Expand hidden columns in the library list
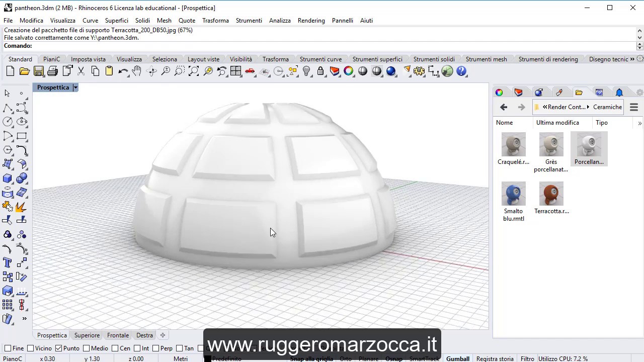The width and height of the screenshot is (644, 362). click(x=639, y=123)
